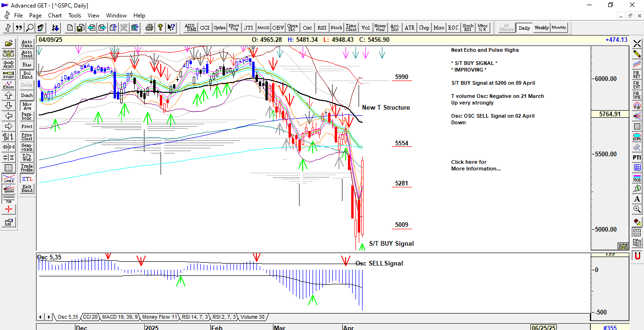Screen dimensions: 644x330
Task: Toggle the XTL study button
Action: coord(27,179)
